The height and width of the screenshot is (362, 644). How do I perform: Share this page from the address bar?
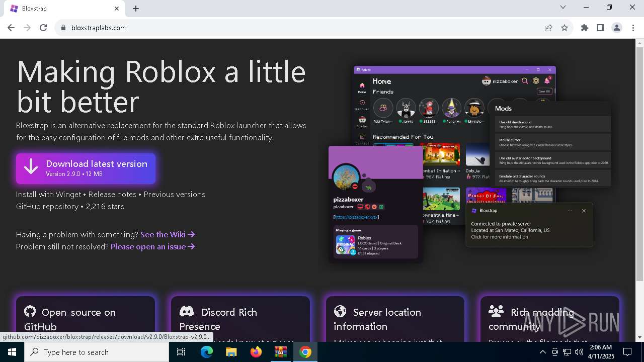click(x=548, y=28)
